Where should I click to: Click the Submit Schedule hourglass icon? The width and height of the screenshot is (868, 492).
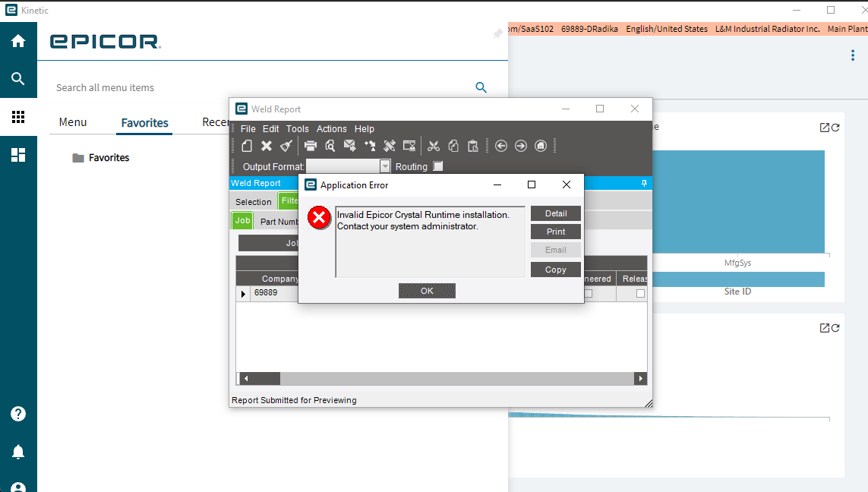[409, 146]
